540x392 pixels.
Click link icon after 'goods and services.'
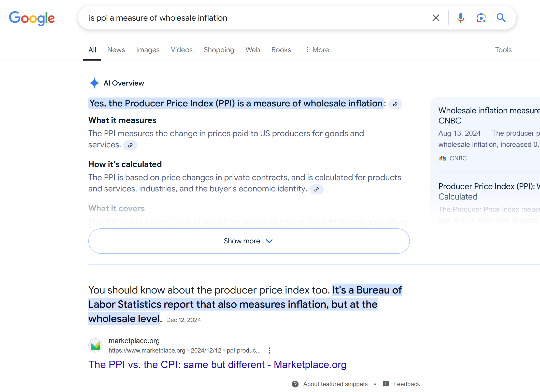[130, 145]
